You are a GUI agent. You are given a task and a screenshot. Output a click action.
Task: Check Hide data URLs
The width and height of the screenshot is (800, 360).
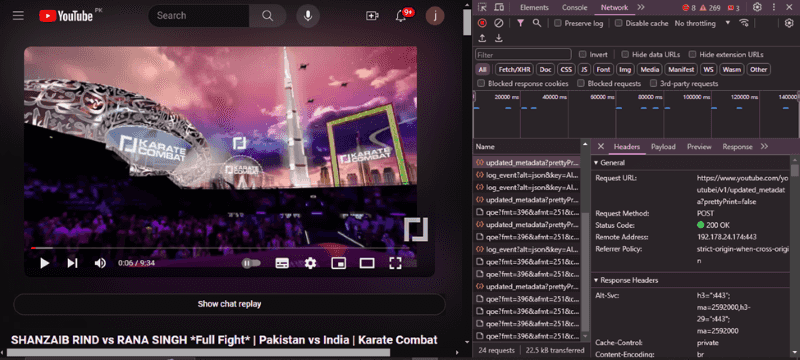pyautogui.click(x=624, y=55)
